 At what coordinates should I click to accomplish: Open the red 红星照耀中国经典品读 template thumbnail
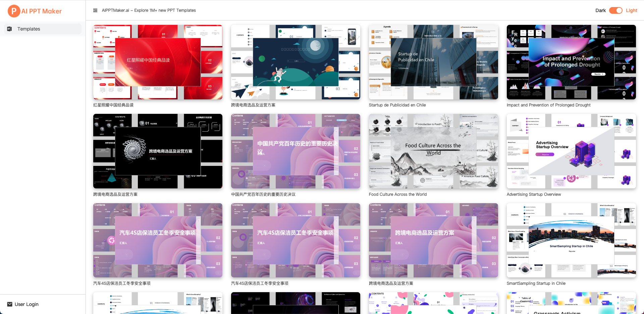pyautogui.click(x=158, y=62)
